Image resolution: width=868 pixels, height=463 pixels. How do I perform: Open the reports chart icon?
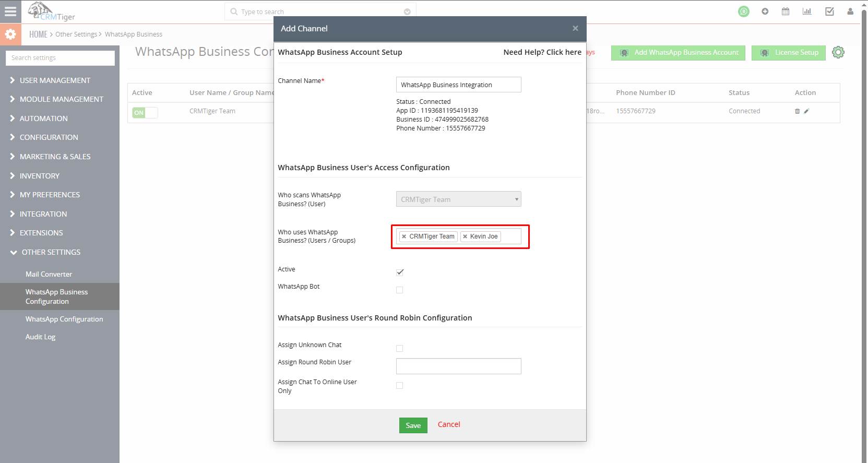[807, 11]
